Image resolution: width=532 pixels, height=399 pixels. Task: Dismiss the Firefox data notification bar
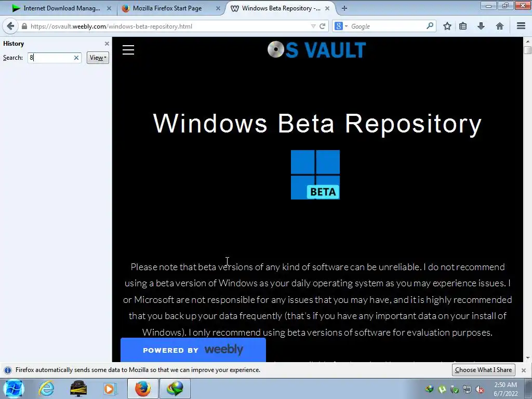click(x=524, y=370)
